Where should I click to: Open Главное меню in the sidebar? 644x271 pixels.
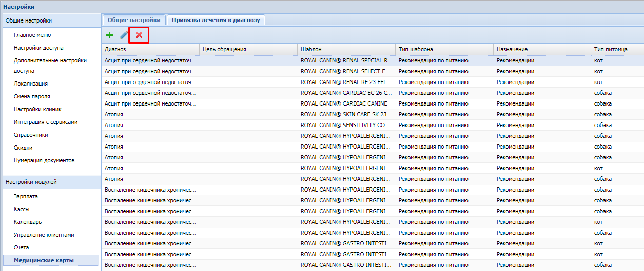pyautogui.click(x=32, y=35)
